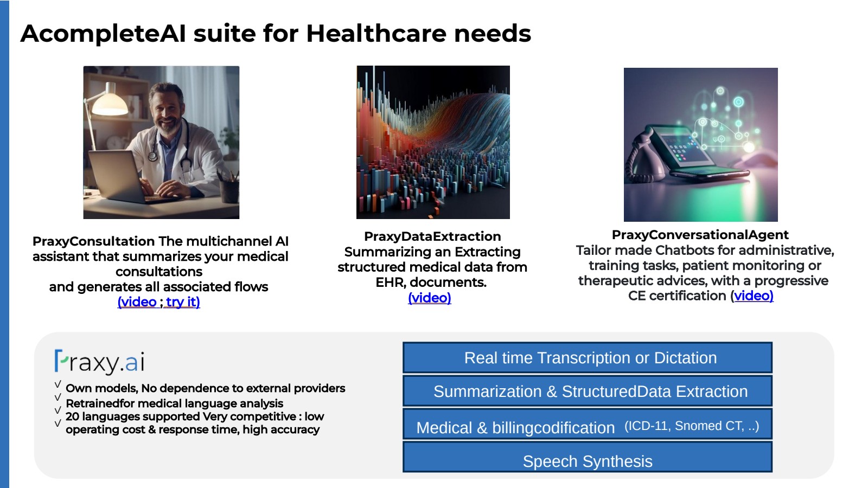The image size is (868, 488).
Task: Click the PraxyConversationalAgent heading text
Action: [700, 235]
